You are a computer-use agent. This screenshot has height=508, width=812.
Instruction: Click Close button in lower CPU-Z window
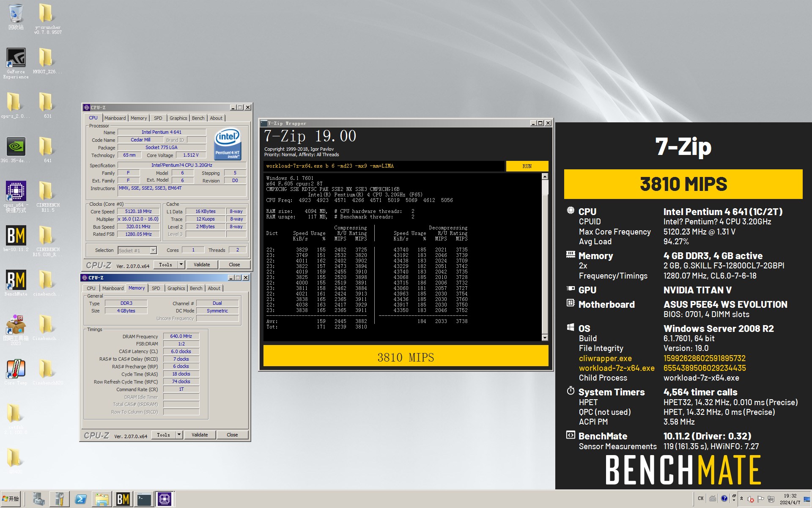click(x=232, y=435)
